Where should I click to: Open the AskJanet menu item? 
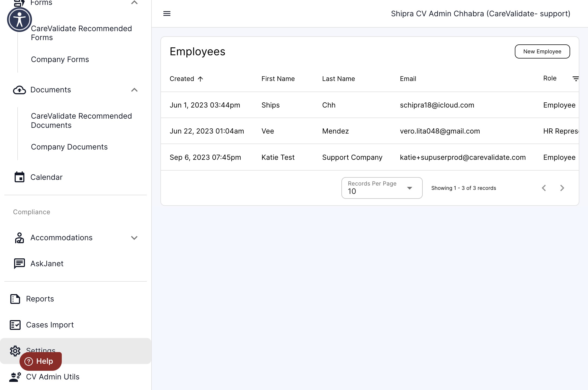pyautogui.click(x=47, y=264)
